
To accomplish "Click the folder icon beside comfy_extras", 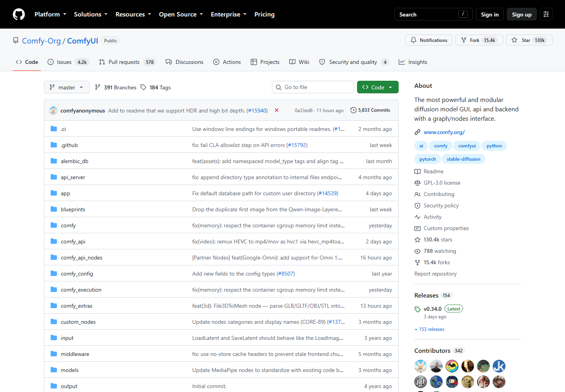I will tap(54, 305).
